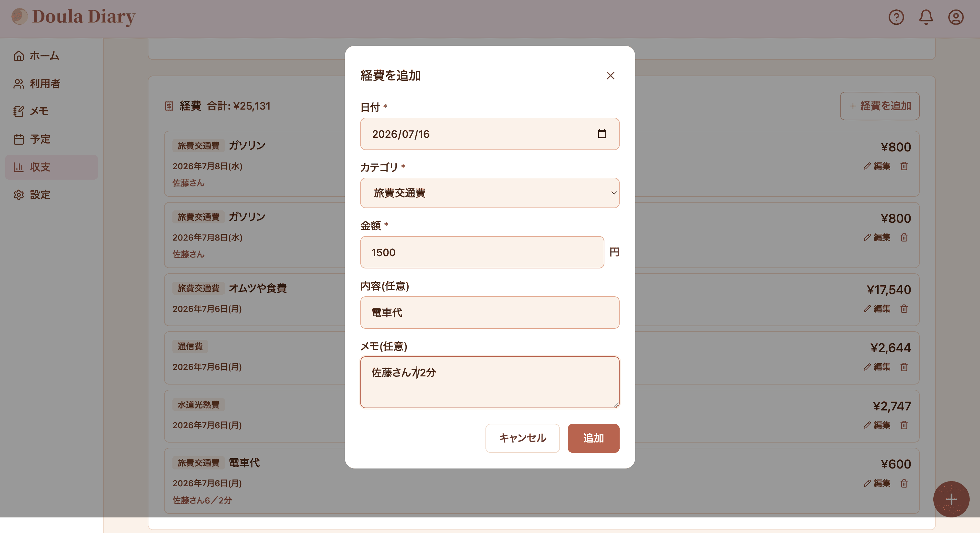Edit the ¥600 電車代 expense
Image resolution: width=980 pixels, height=533 pixels.
(877, 483)
